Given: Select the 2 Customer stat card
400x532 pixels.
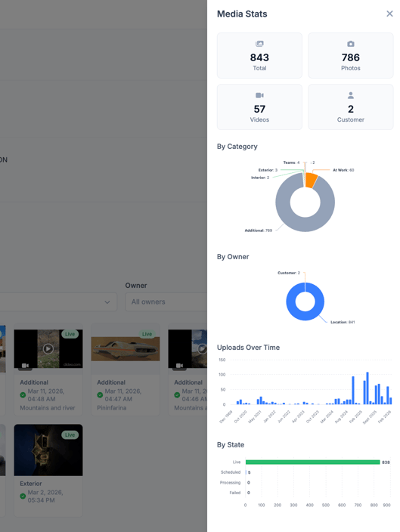Looking at the screenshot, I should click(x=350, y=107).
